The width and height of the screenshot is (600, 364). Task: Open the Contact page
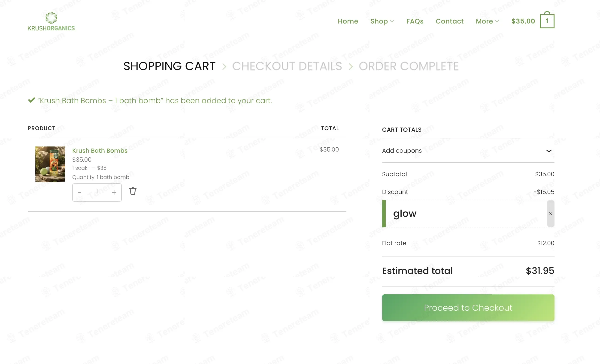(x=449, y=21)
